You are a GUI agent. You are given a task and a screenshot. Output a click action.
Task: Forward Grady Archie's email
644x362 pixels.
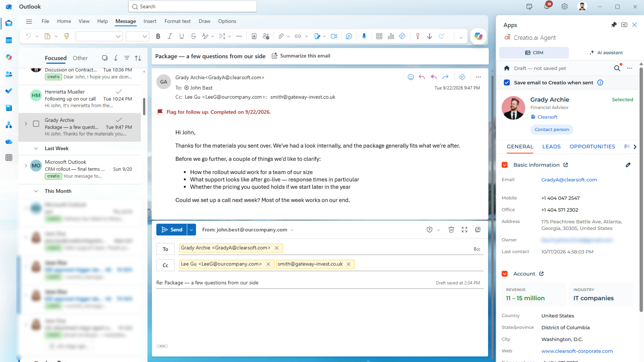click(x=445, y=77)
